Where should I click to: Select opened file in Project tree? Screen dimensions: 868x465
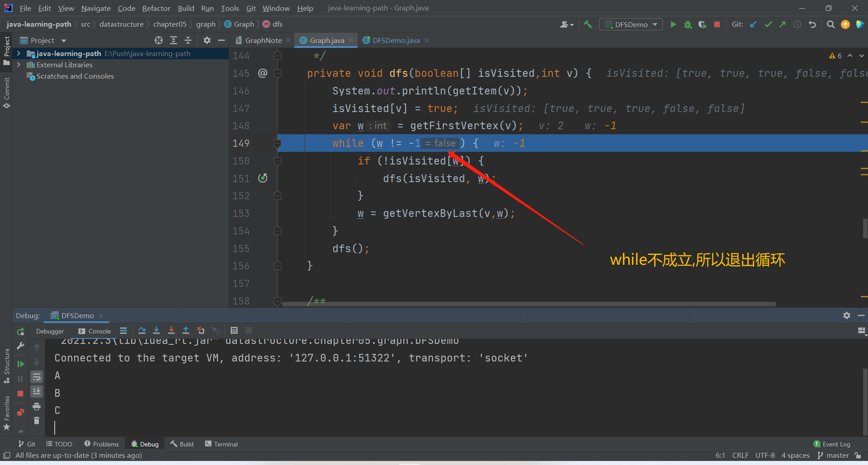tap(159, 40)
